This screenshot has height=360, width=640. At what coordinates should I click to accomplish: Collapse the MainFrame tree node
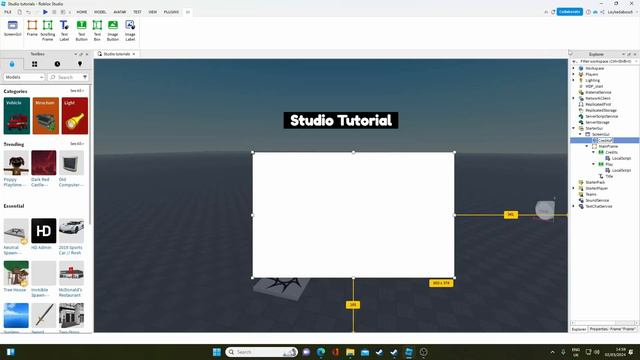[587, 146]
